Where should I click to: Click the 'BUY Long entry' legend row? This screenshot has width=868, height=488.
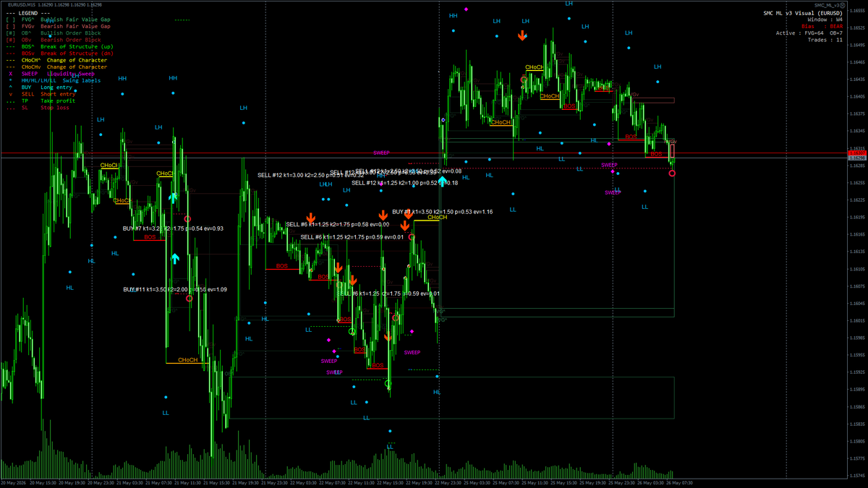[41, 87]
